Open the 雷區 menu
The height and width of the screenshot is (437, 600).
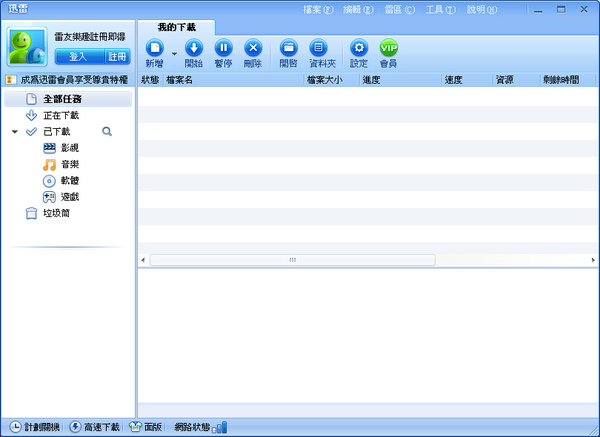(399, 10)
